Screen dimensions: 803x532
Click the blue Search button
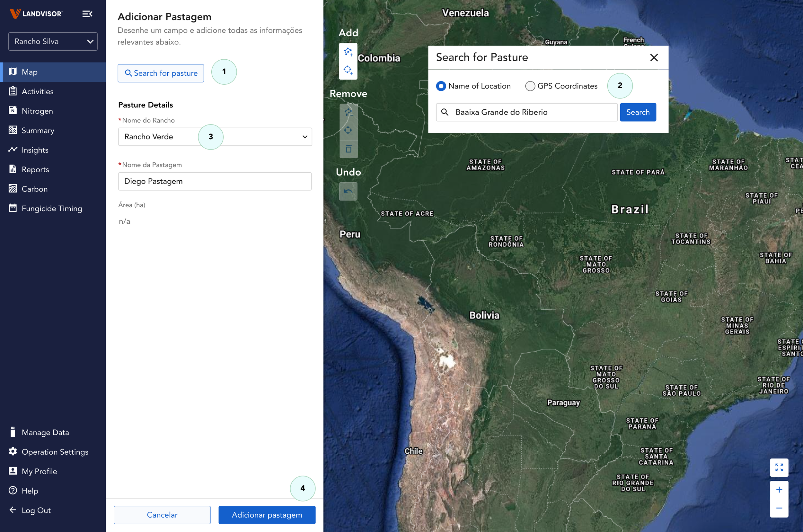click(638, 112)
